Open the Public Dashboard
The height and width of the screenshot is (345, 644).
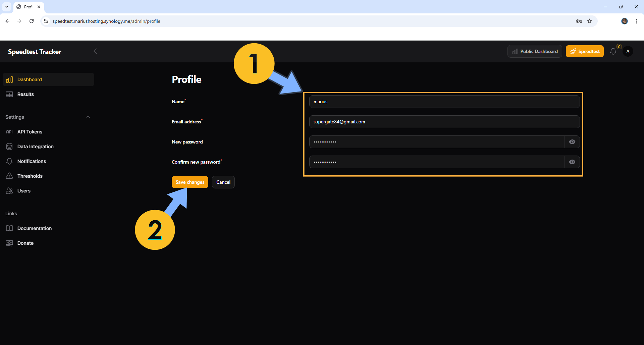click(534, 51)
